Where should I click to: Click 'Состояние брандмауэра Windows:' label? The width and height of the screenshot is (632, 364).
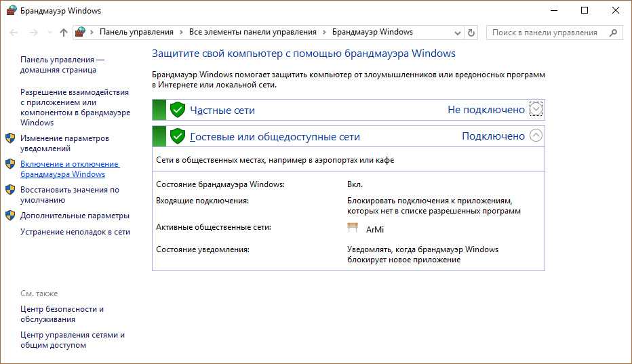(x=220, y=184)
